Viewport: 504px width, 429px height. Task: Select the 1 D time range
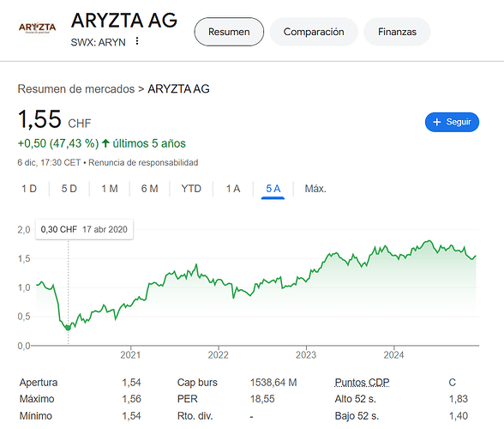pyautogui.click(x=29, y=189)
